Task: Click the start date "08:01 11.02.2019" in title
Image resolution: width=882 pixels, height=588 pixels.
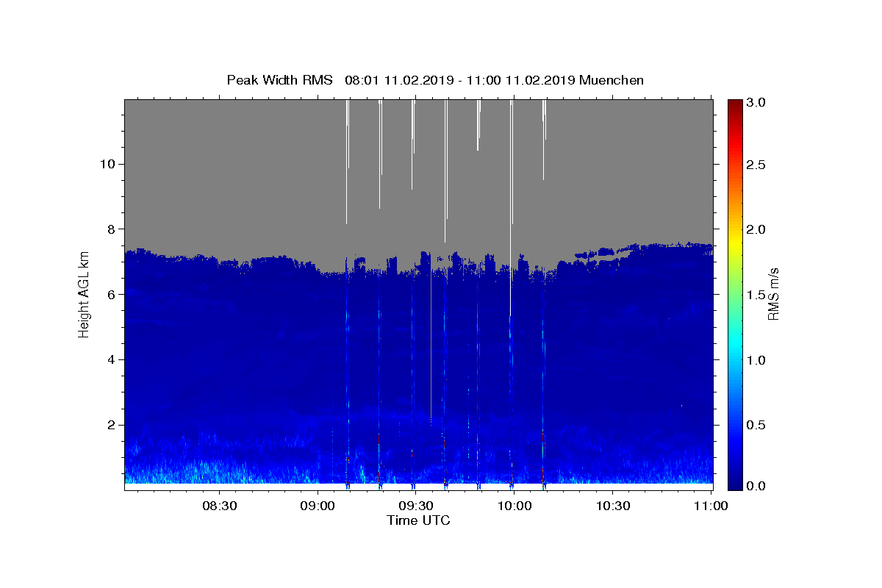Action: pyautogui.click(x=401, y=80)
